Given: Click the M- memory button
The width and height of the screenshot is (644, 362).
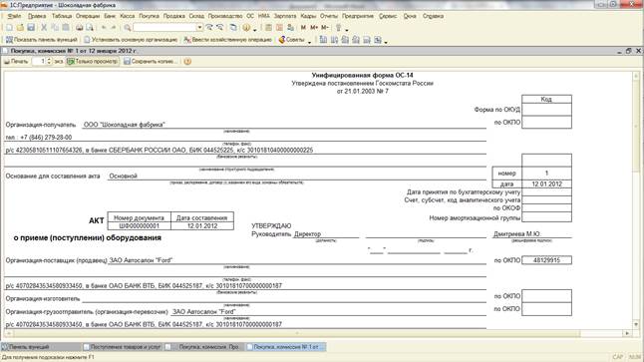Looking at the screenshot, I should coord(325,28).
